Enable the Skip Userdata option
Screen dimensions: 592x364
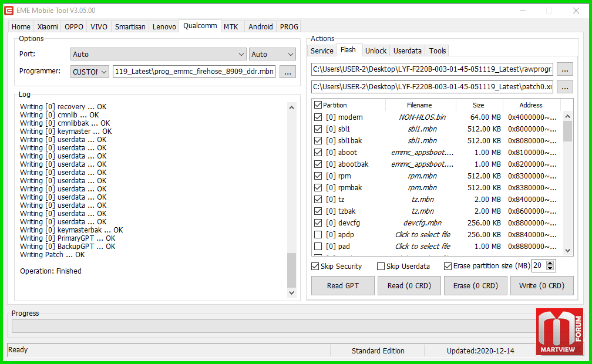381,267
